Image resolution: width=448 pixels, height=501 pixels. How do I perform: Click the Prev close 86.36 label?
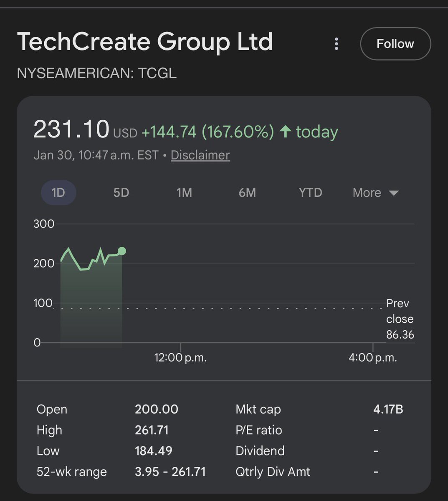400,319
